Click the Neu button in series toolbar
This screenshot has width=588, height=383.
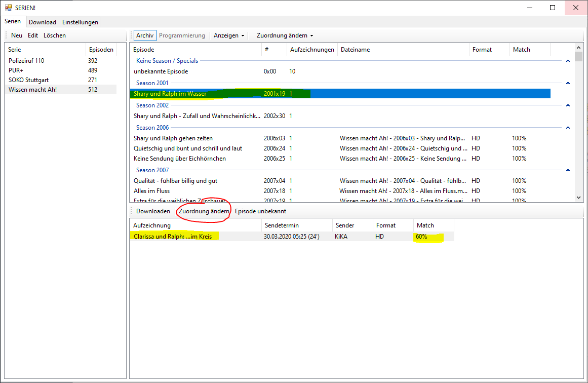[17, 35]
